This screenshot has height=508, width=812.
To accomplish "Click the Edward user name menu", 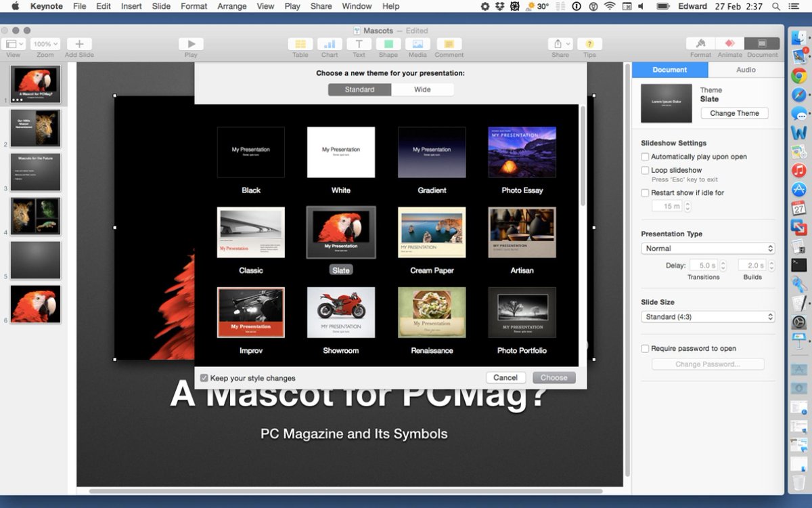I will point(692,6).
